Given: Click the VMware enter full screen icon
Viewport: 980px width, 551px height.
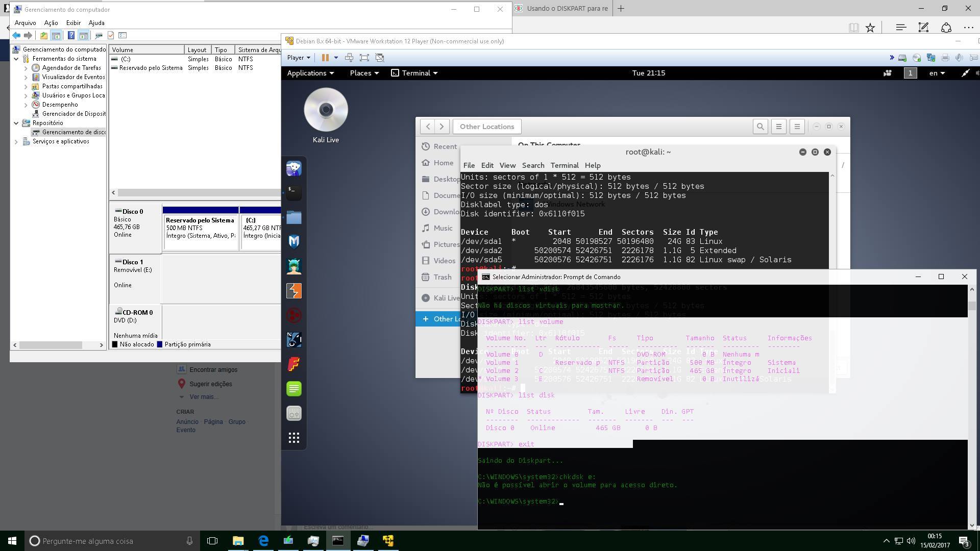Looking at the screenshot, I should coord(364,58).
